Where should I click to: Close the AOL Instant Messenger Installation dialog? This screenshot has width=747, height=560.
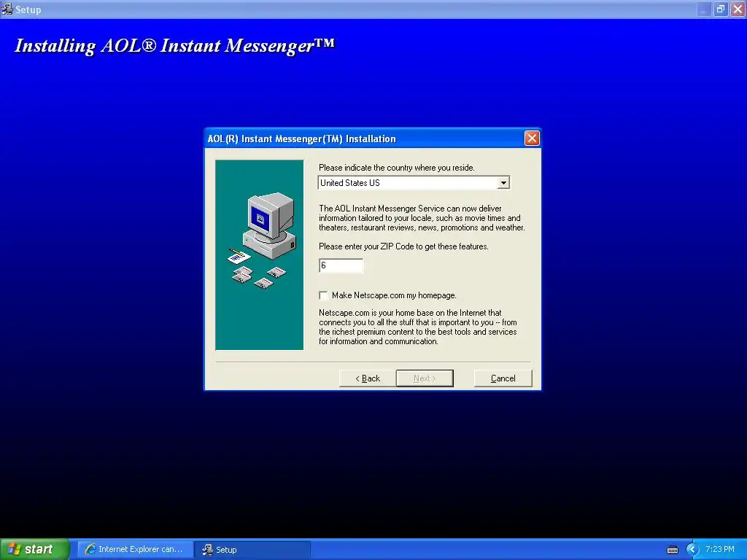[x=532, y=139]
